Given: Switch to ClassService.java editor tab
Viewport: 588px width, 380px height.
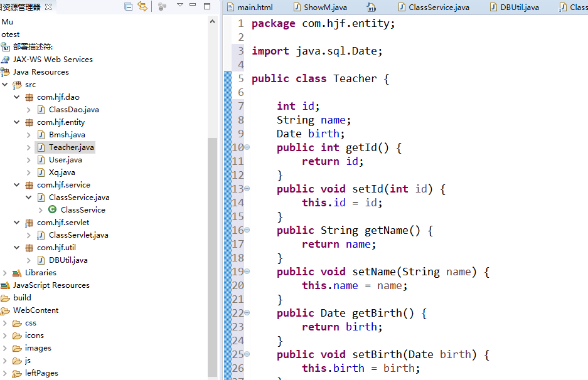Looking at the screenshot, I should tap(434, 7).
